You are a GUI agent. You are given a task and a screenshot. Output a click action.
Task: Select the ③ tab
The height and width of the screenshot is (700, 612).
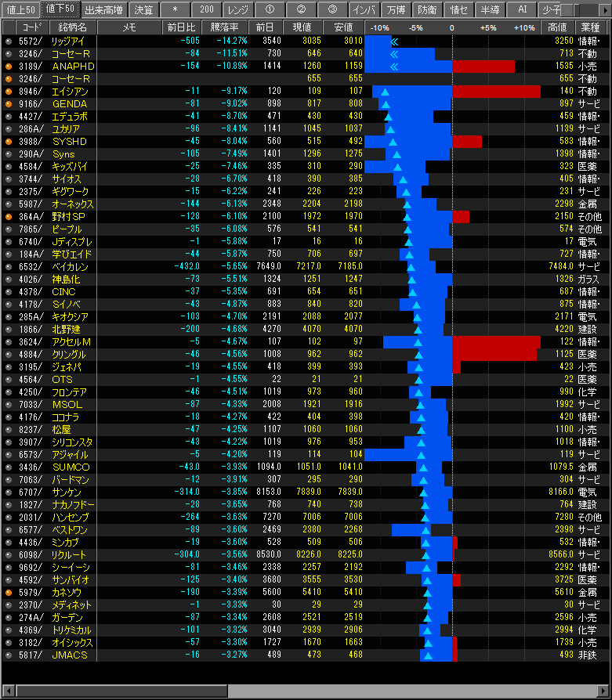(332, 9)
